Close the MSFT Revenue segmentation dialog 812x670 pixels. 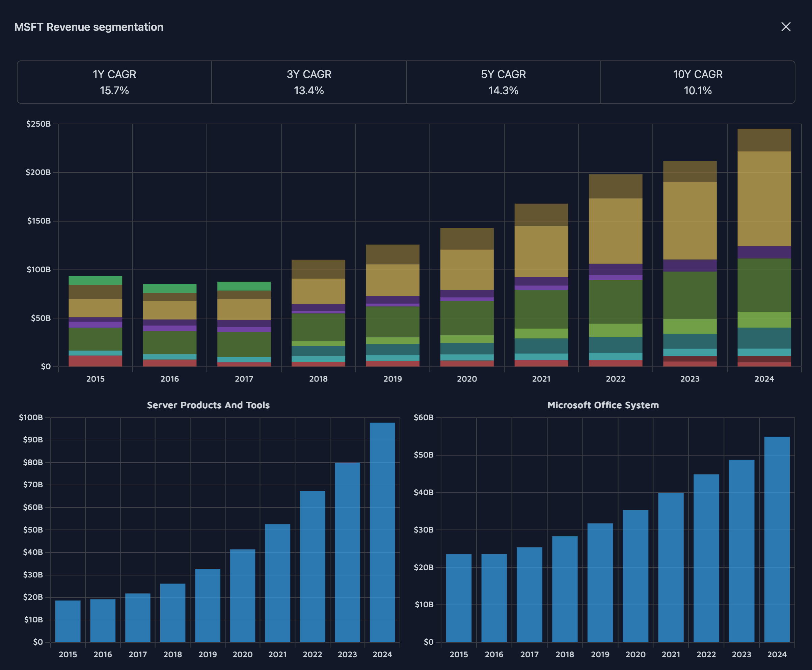[786, 27]
